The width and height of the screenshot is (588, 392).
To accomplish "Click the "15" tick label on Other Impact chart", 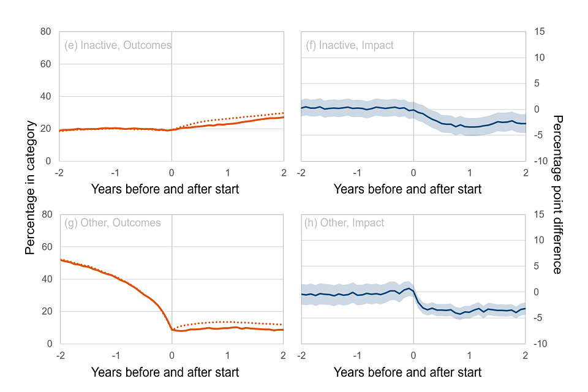I will tap(540, 214).
